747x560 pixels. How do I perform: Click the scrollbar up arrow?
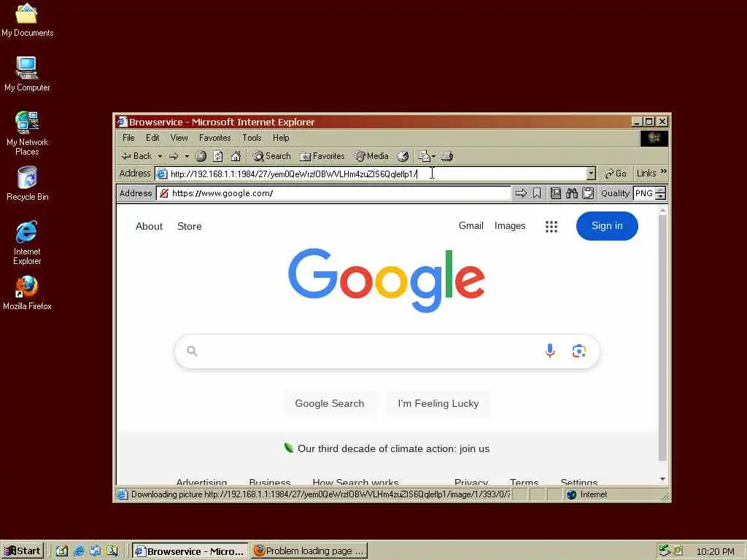point(662,210)
